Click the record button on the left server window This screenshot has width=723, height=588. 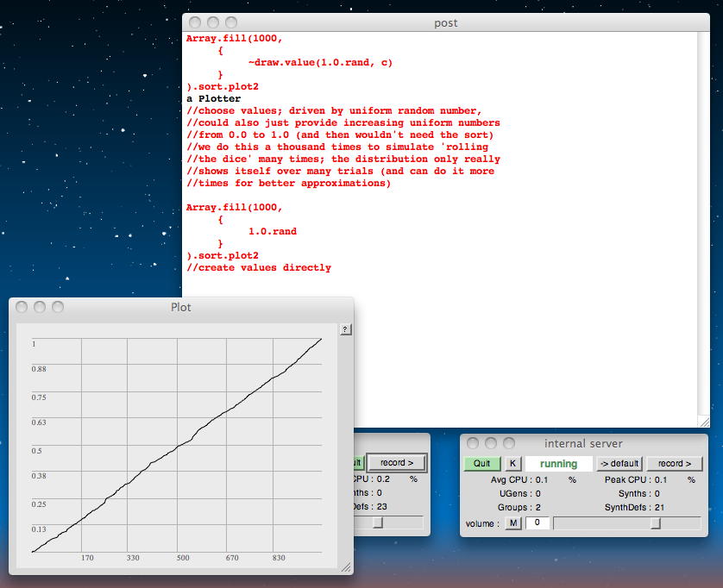397,463
